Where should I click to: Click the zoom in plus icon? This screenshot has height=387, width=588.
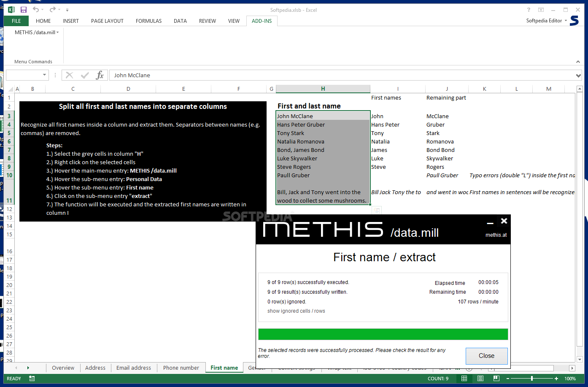click(556, 379)
